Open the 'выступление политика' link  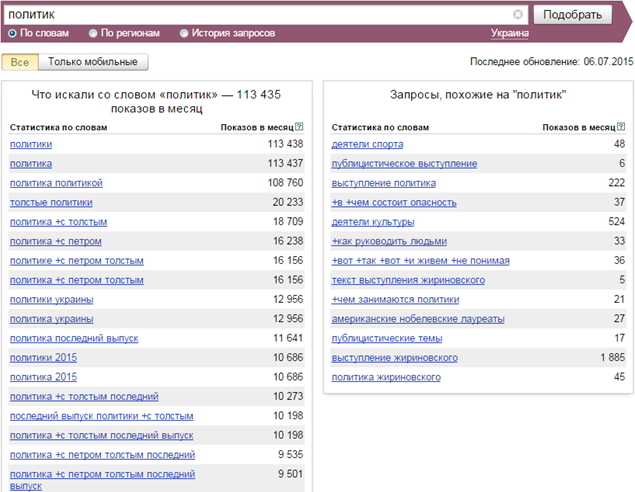(x=384, y=183)
